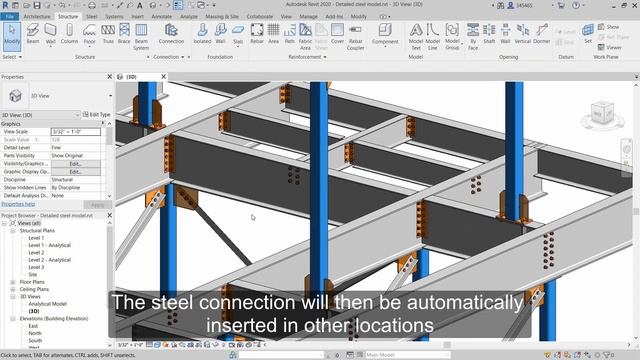Open the File menu
The image size is (640, 360).
pos(9,17)
